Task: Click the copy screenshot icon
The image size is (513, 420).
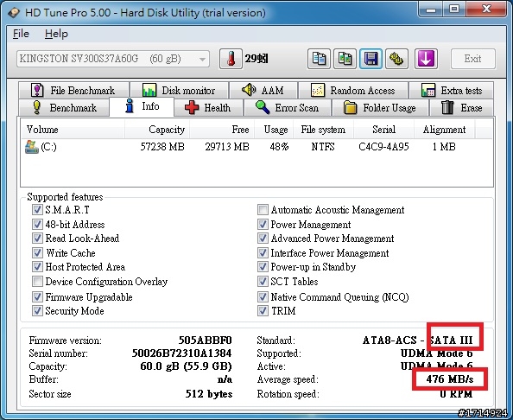Action: [345, 59]
